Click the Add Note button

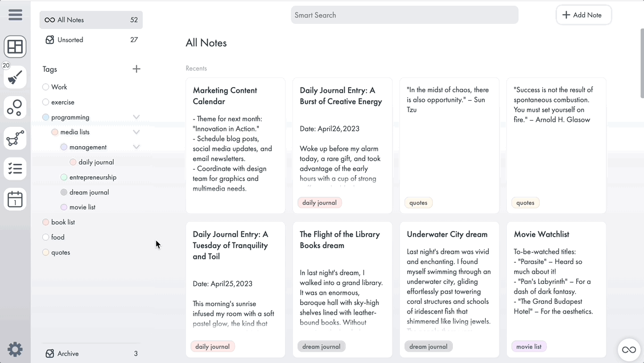584,15
